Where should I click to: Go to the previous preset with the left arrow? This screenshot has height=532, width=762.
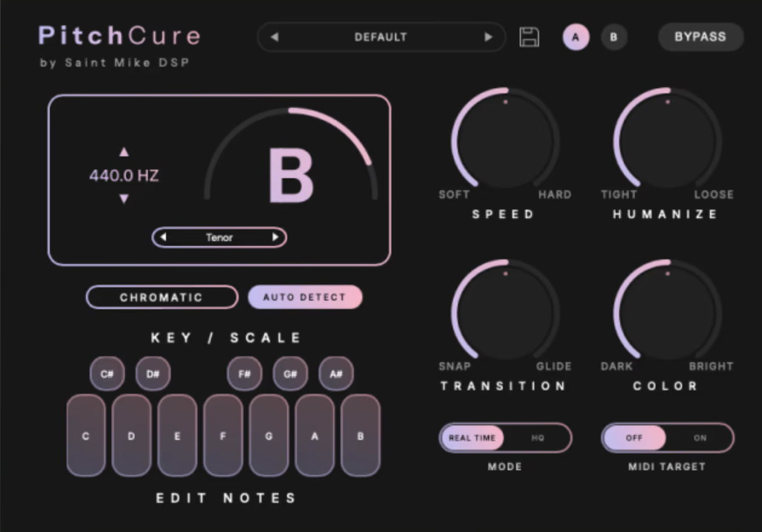click(x=274, y=37)
